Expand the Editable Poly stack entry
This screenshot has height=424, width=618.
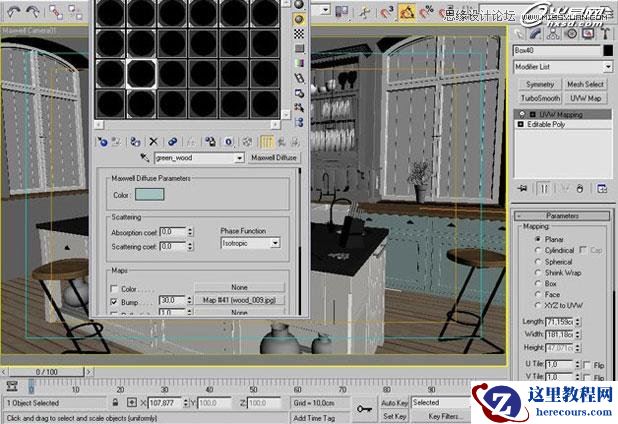[521, 124]
